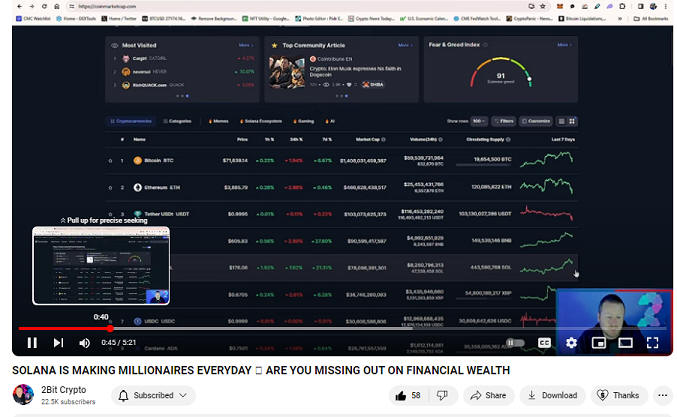
Task: Expand the bookmarks overflow chevron
Action: [620, 19]
